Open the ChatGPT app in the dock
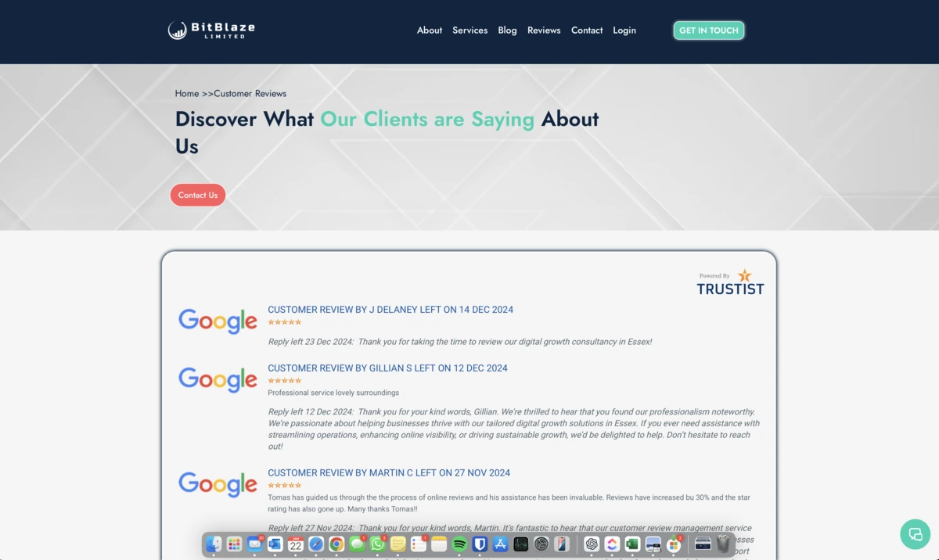 point(592,544)
